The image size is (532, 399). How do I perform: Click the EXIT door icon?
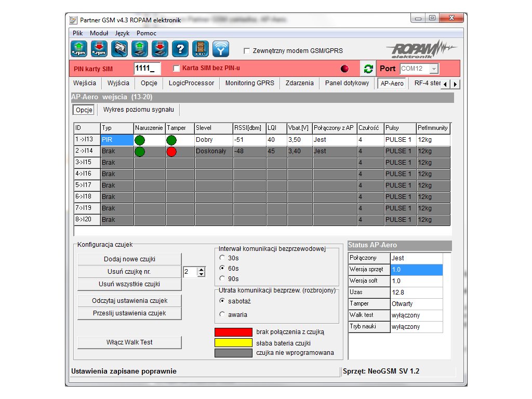(200, 48)
